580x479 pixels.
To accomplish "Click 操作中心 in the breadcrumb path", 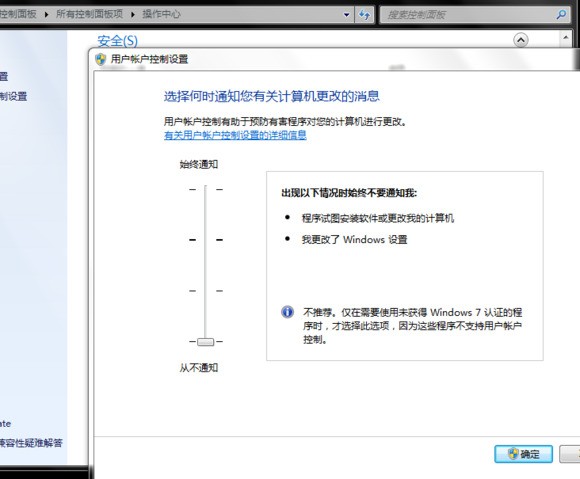I will (x=161, y=14).
